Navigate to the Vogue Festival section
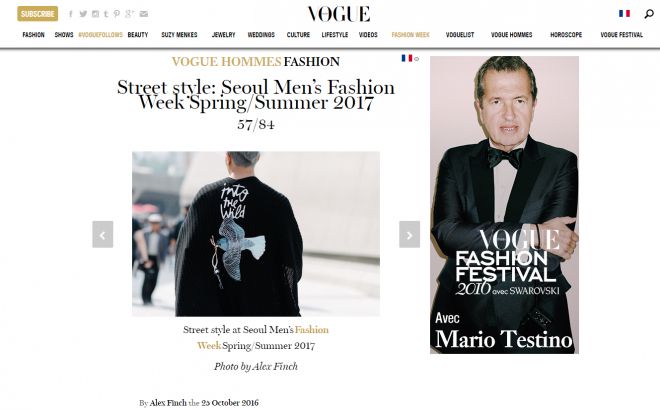This screenshot has width=660, height=410. pyautogui.click(x=621, y=34)
